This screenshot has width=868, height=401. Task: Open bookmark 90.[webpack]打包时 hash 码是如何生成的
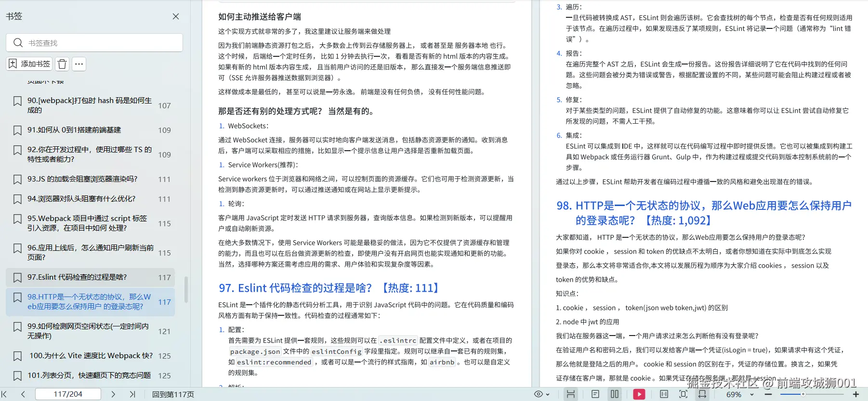90,105
